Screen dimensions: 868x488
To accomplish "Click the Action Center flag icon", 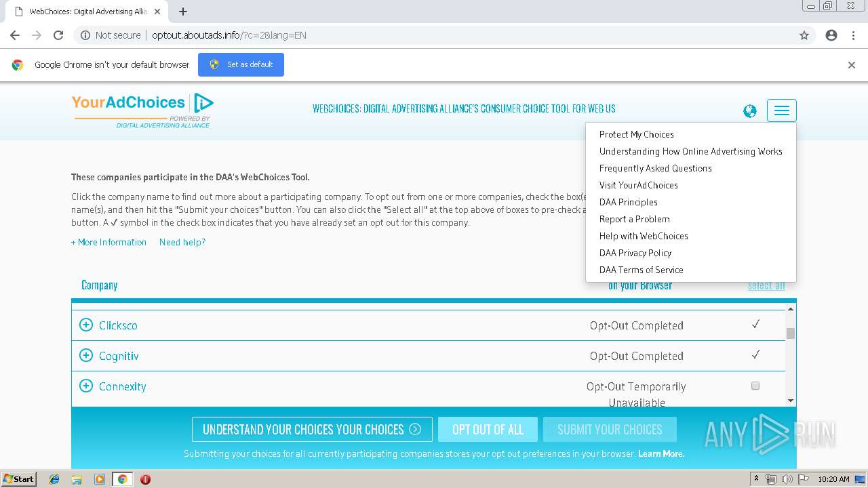I will pyautogui.click(x=804, y=479).
